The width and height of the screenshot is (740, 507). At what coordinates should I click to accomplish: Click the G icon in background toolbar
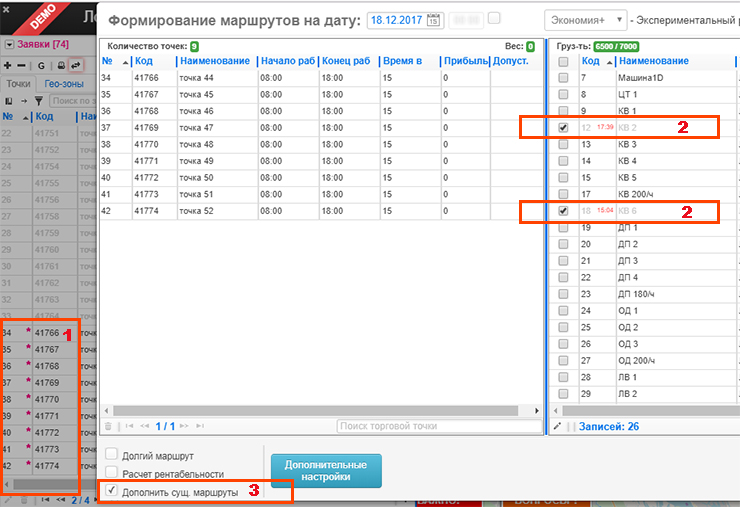41,66
